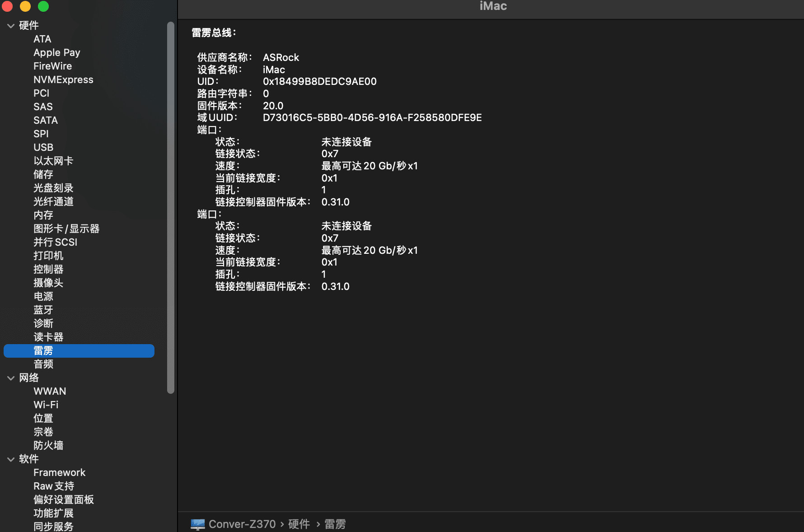Select PCI in the sidebar
This screenshot has width=804, height=532.
pyautogui.click(x=42, y=93)
